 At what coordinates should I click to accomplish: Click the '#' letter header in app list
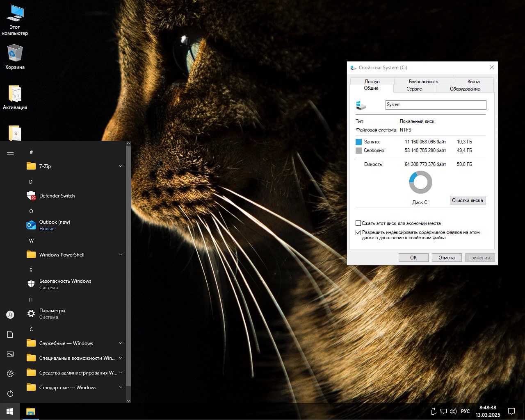31,152
